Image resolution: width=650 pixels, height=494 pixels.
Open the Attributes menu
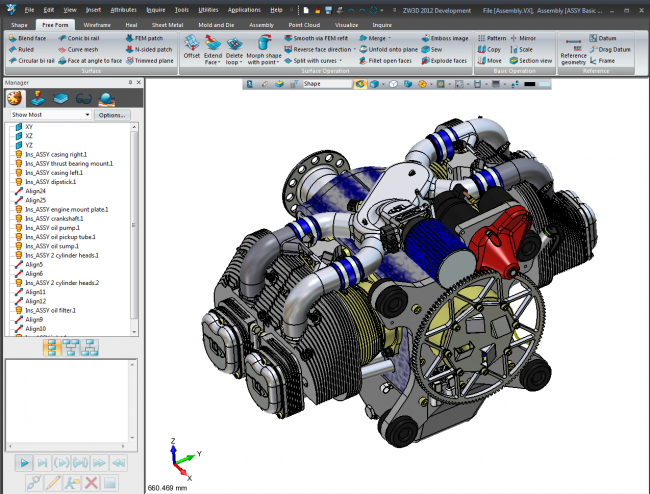123,8
